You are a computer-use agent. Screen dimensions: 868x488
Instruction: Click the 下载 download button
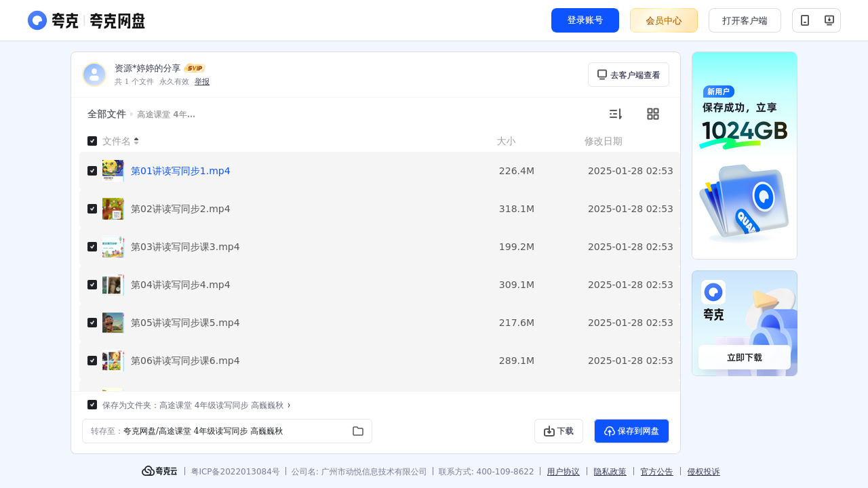coord(559,431)
